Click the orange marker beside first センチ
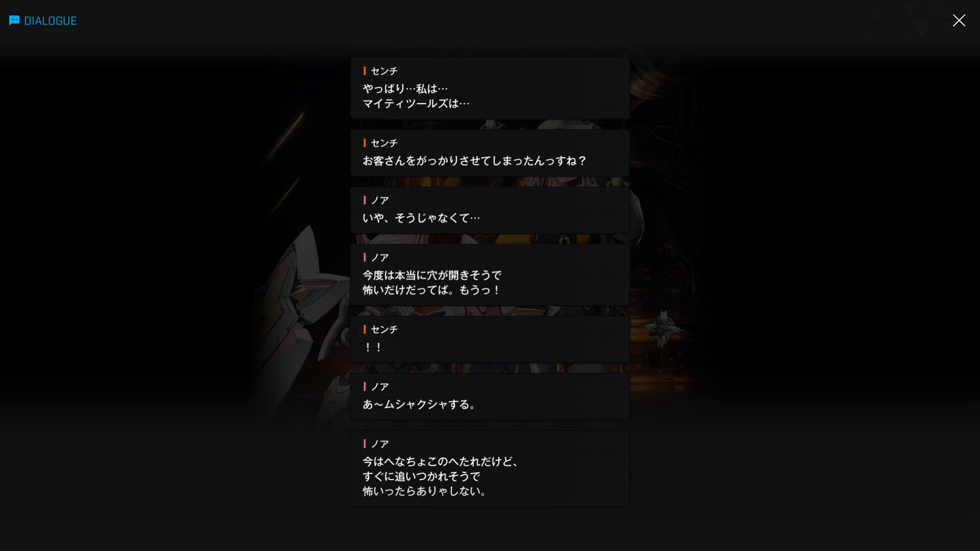This screenshot has width=980, height=551. (x=364, y=71)
